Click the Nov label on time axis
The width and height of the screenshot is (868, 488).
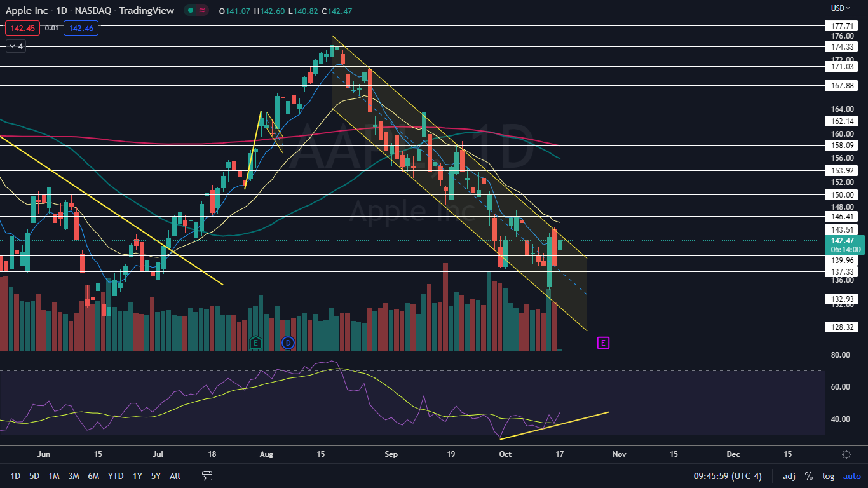619,454
